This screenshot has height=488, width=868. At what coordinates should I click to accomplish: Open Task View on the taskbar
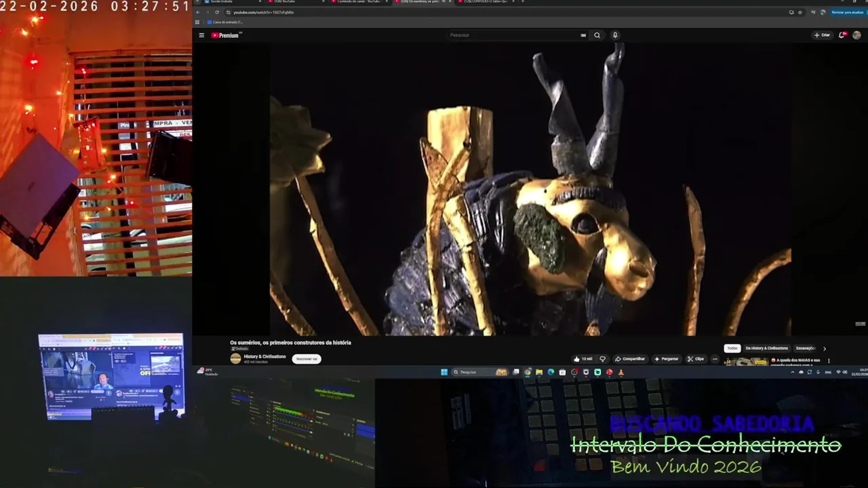[516, 372]
